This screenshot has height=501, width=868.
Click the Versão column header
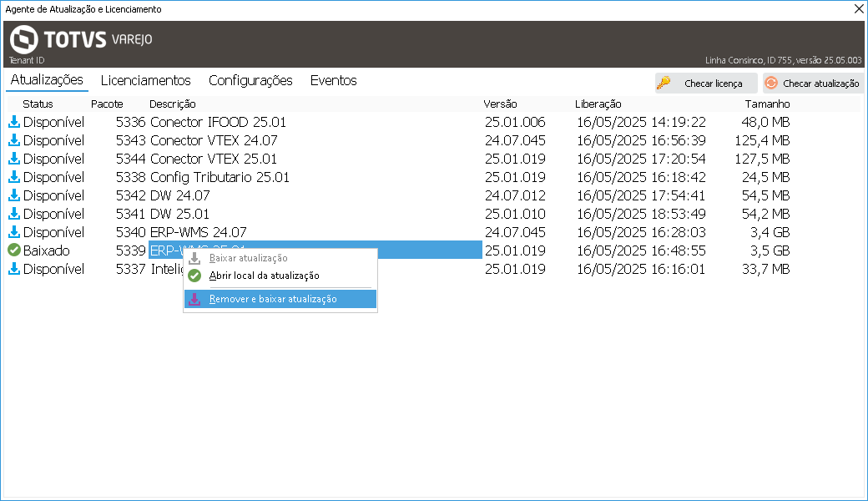pos(500,104)
